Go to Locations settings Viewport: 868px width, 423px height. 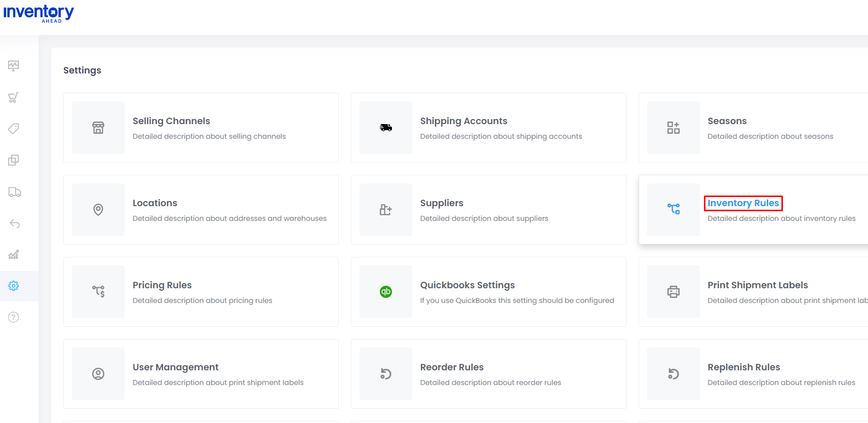coord(155,203)
